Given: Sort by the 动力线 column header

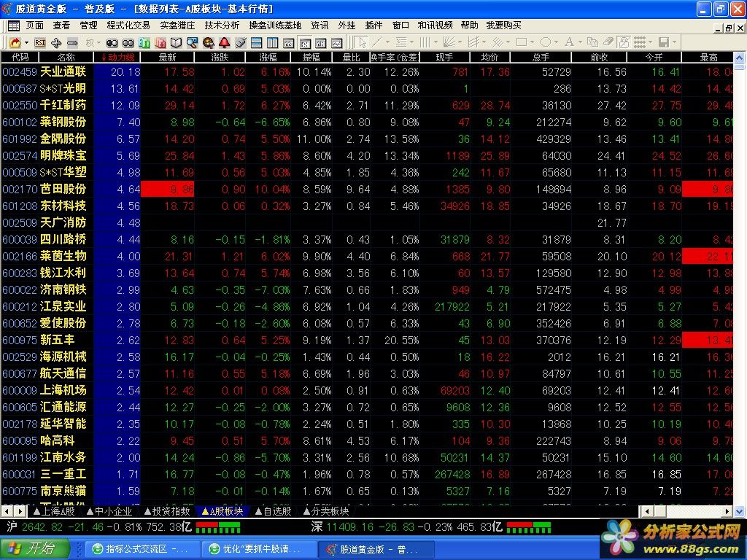Looking at the screenshot, I should point(117,57).
